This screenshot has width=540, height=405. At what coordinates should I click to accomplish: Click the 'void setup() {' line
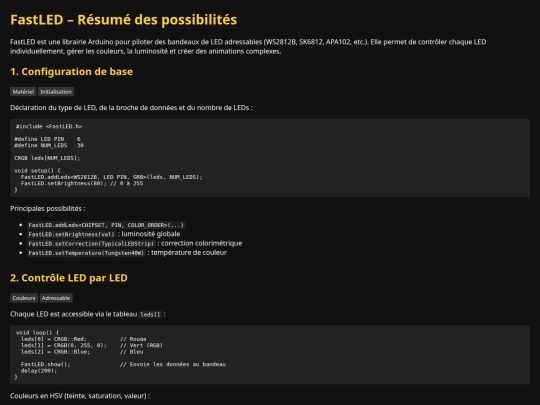(x=37, y=170)
